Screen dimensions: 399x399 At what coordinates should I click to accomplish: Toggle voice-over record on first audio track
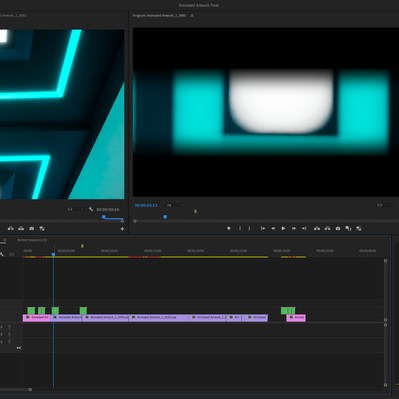point(9,327)
